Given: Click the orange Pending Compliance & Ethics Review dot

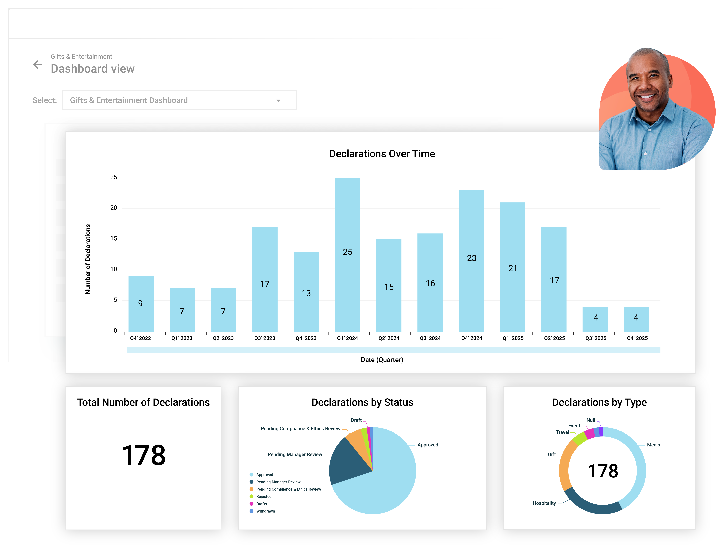Looking at the screenshot, I should (x=252, y=489).
